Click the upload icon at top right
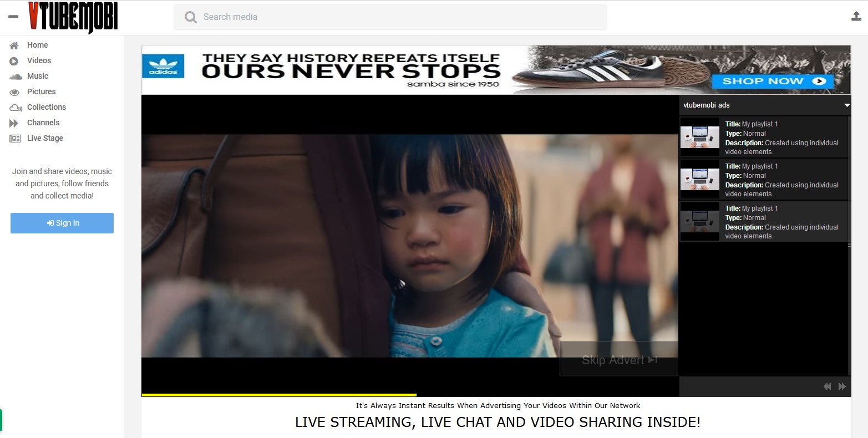The height and width of the screenshot is (438, 868). 856,17
